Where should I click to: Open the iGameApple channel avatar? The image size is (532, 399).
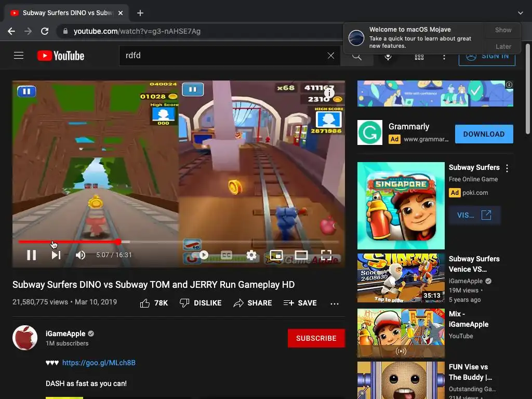(25, 338)
